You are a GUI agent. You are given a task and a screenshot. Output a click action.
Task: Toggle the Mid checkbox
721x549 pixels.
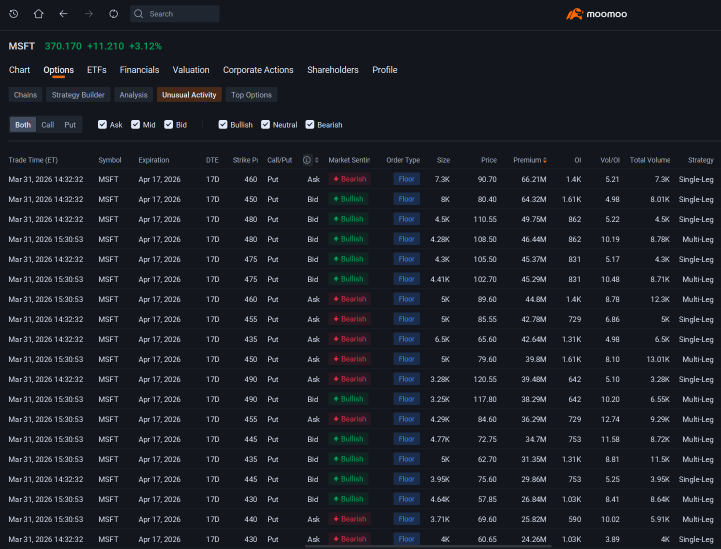click(135, 125)
